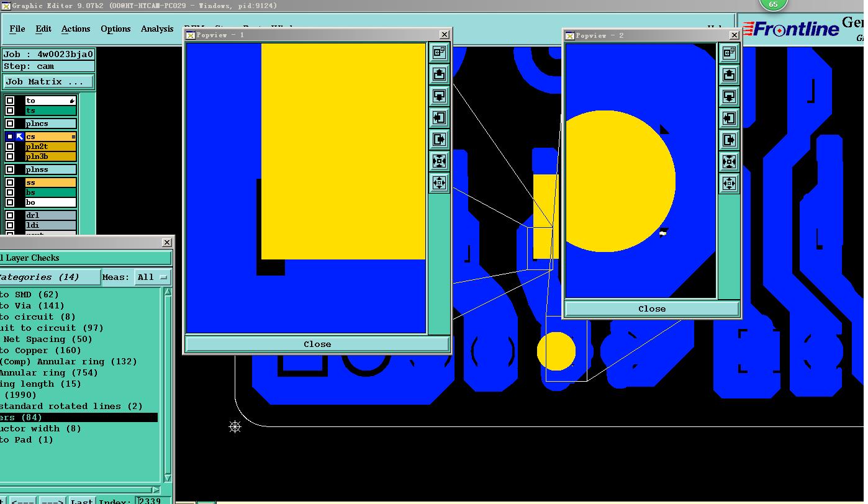Toggle display checkbox for layer to
Screen dimensions: 868x504
pyautogui.click(x=10, y=101)
